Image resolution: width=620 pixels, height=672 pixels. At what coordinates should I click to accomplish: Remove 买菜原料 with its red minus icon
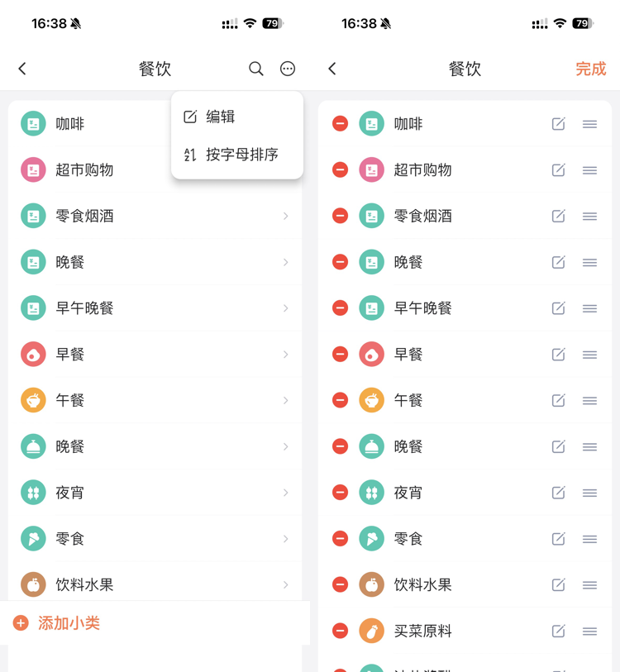340,631
